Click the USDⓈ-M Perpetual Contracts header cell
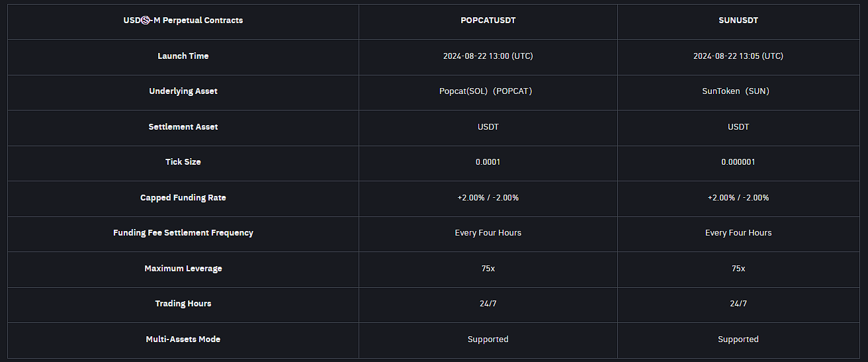 [183, 21]
